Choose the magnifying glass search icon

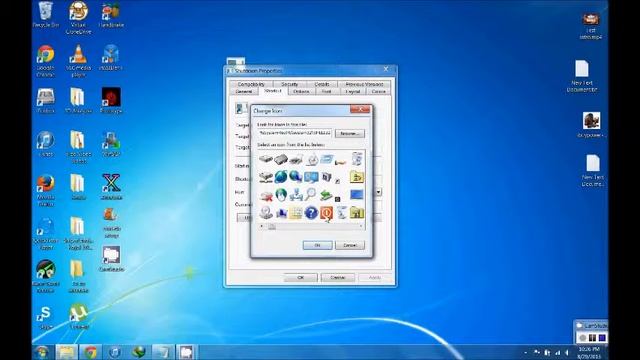pos(311,194)
